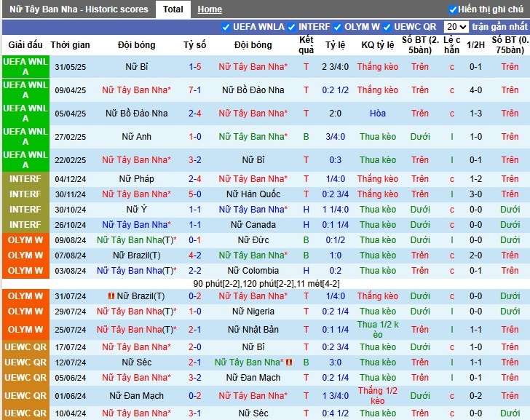Click the 1-5 score on 31/05/25
This screenshot has width=530, height=420.
pyautogui.click(x=194, y=67)
